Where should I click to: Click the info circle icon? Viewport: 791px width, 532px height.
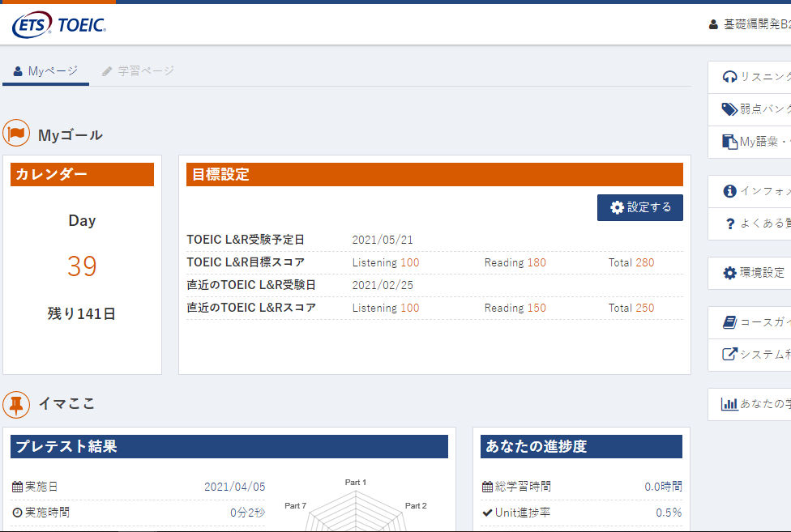coord(729,191)
